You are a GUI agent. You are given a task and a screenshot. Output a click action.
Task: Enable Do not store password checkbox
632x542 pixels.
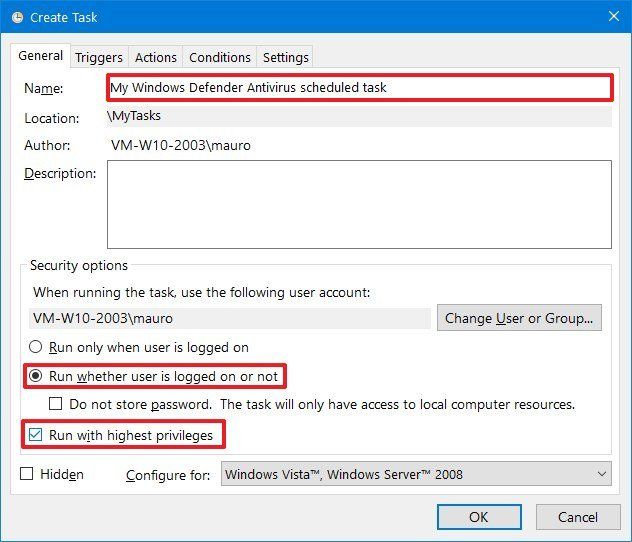point(55,404)
